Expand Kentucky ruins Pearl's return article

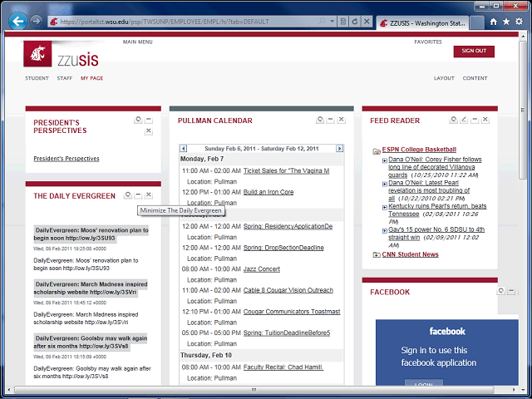pyautogui.click(x=384, y=207)
